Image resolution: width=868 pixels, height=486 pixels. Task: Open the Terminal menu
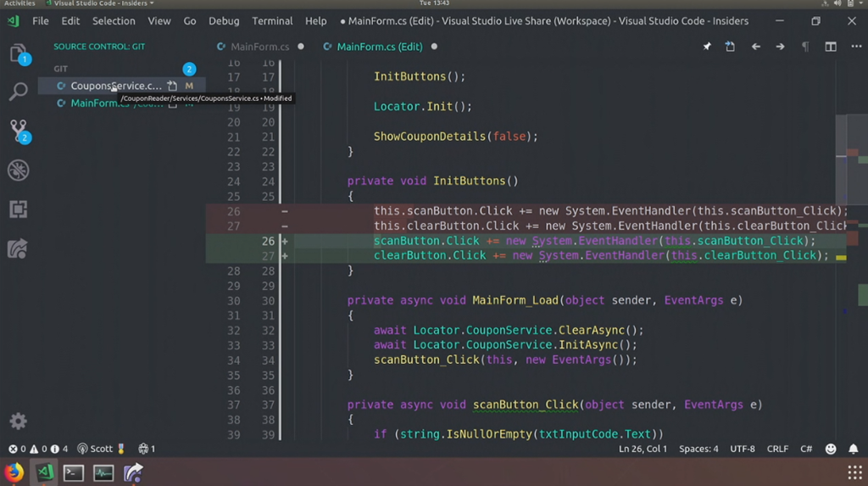[272, 21]
